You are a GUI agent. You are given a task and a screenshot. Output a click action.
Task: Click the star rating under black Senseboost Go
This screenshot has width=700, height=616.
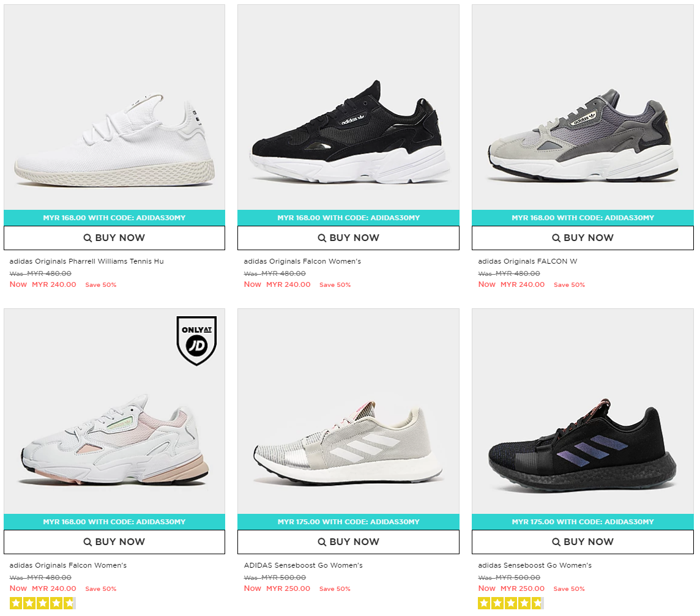click(510, 603)
